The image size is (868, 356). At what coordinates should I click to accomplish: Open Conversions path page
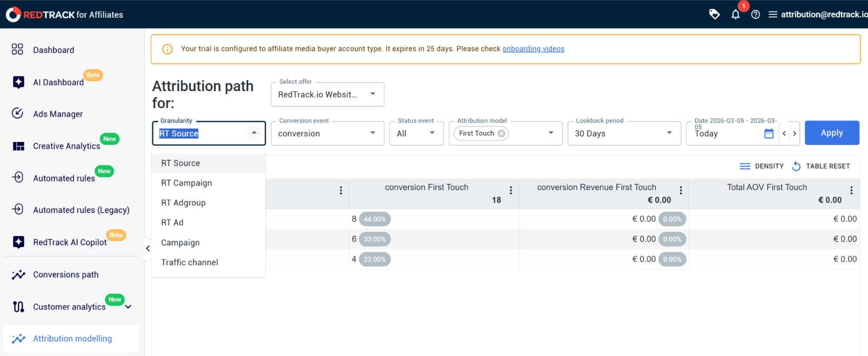(66, 275)
